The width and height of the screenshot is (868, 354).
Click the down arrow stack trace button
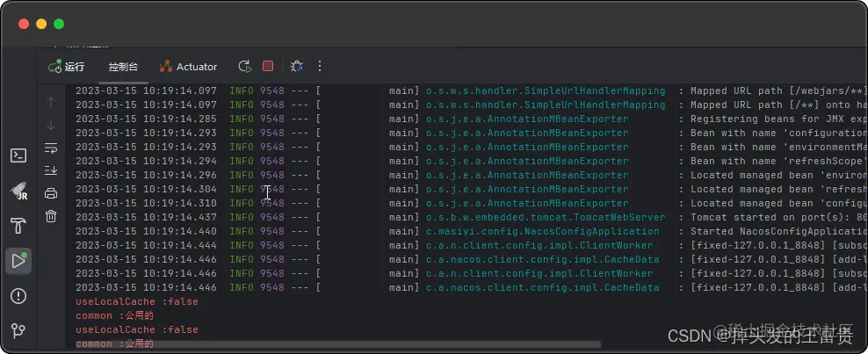click(51, 125)
